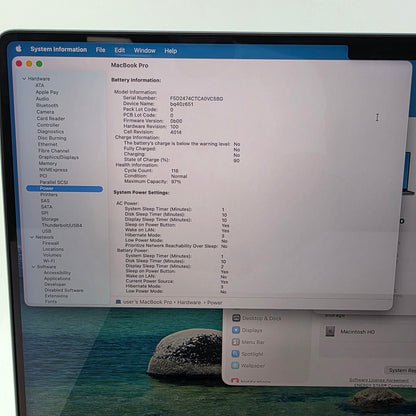416x416 pixels.
Task: Select Fibre Channel in the sidebar
Action: pos(54,151)
